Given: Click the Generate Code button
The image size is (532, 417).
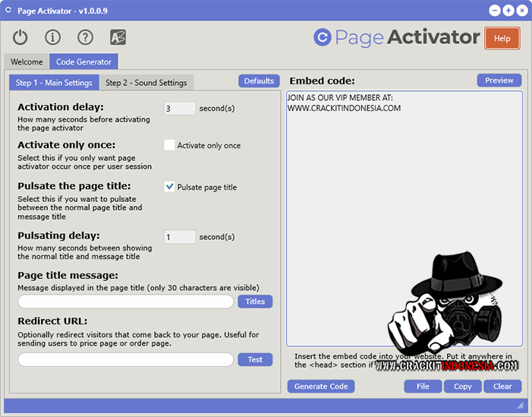Looking at the screenshot, I should tap(320, 386).
